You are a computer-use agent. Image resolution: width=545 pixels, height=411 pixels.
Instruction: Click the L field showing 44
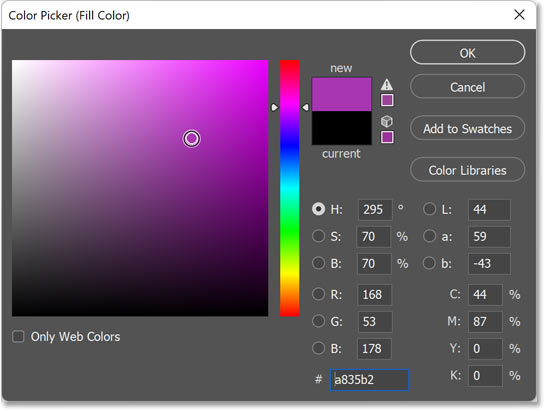[x=489, y=210]
